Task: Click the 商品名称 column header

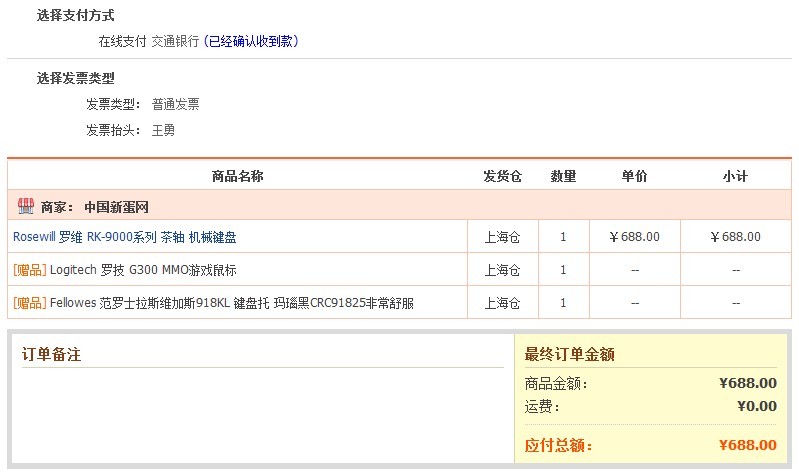Action: tap(237, 176)
